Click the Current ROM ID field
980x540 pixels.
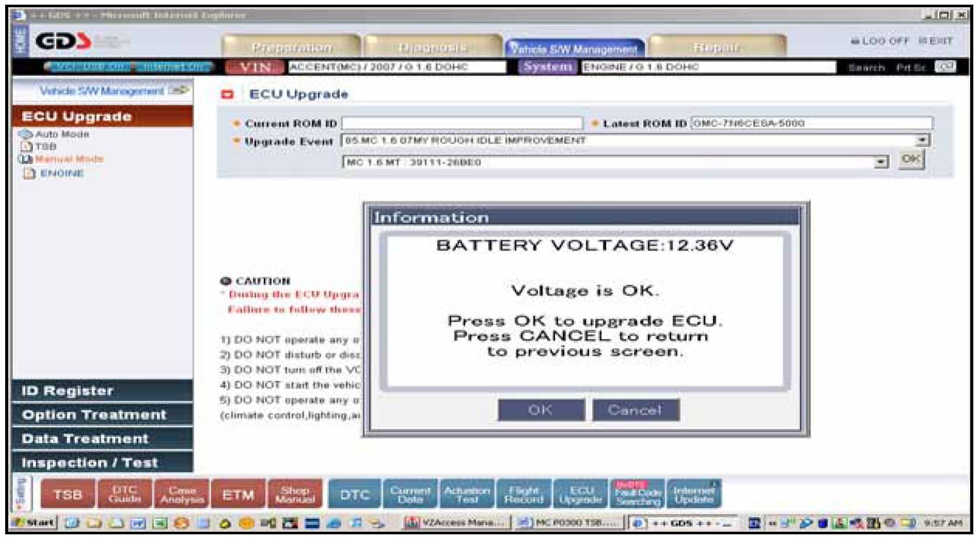[462, 124]
